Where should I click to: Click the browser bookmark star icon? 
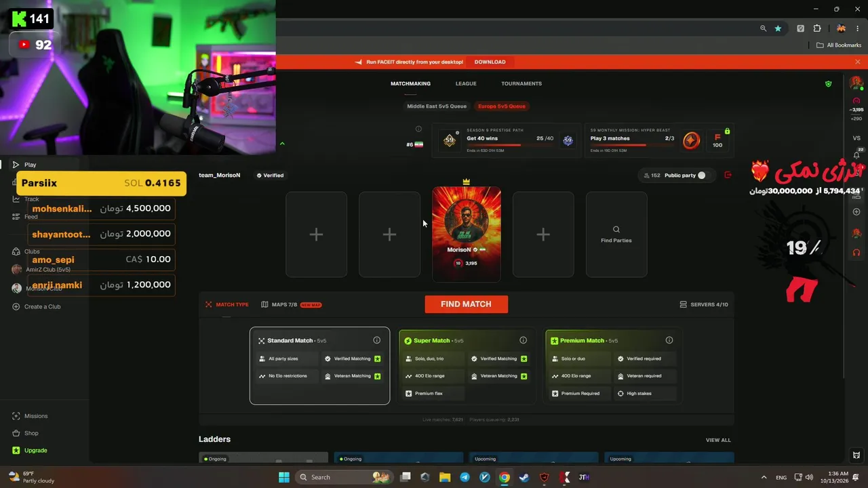778,28
